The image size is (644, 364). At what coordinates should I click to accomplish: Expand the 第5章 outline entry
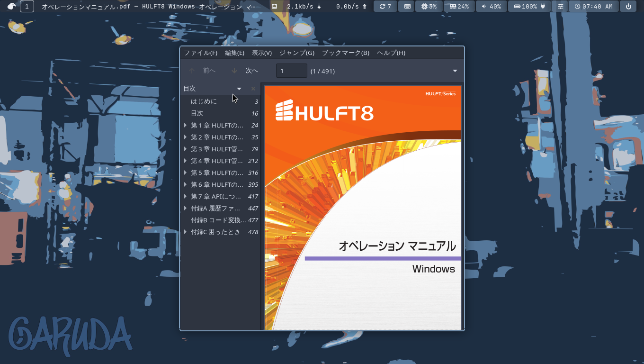coord(185,173)
